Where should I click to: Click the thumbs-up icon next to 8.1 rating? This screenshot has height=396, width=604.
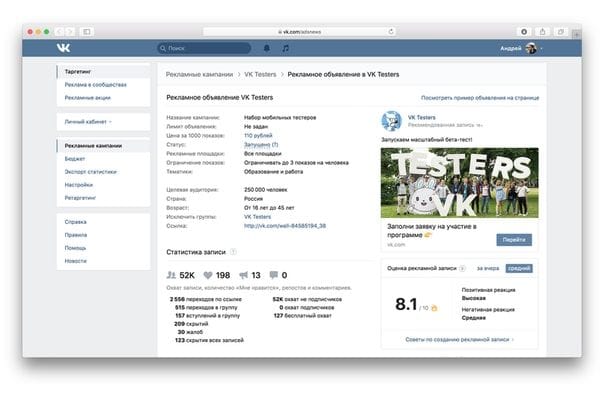click(x=434, y=308)
